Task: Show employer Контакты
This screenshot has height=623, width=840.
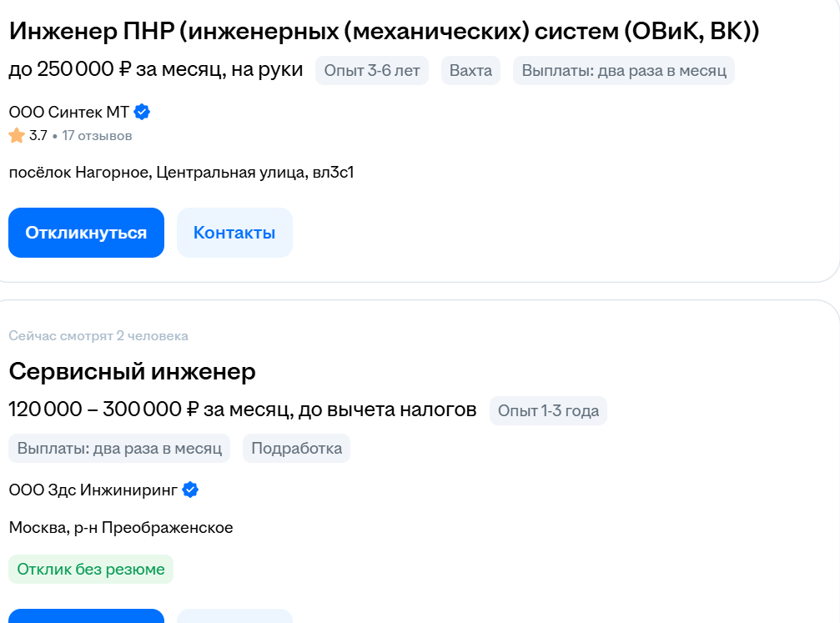Action: pyautogui.click(x=234, y=233)
